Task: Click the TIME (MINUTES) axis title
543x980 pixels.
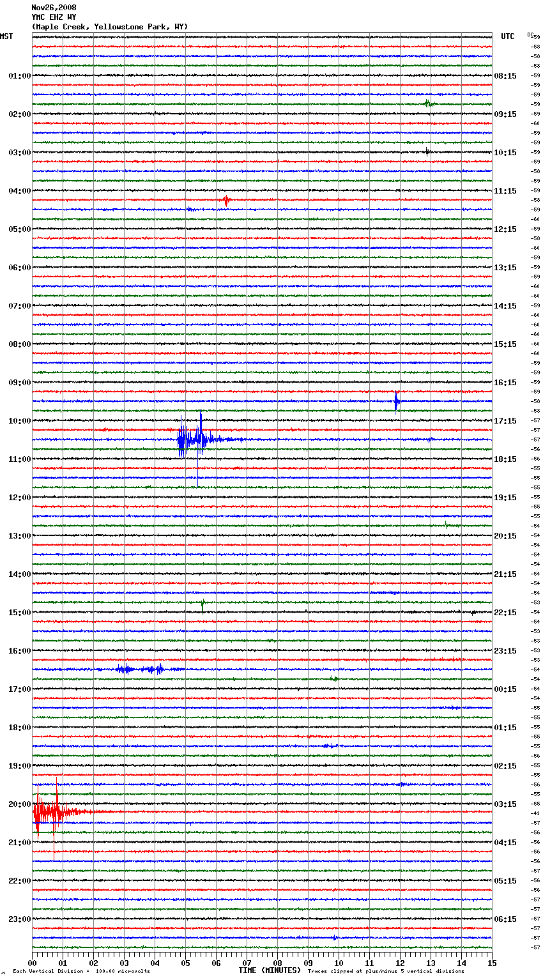Action: 270,970
